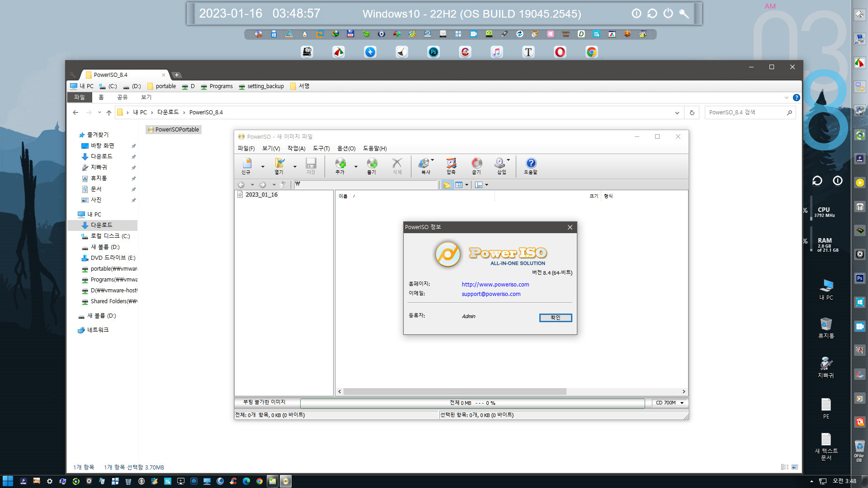
Task: Add a new Explorer tab
Action: 177,75
